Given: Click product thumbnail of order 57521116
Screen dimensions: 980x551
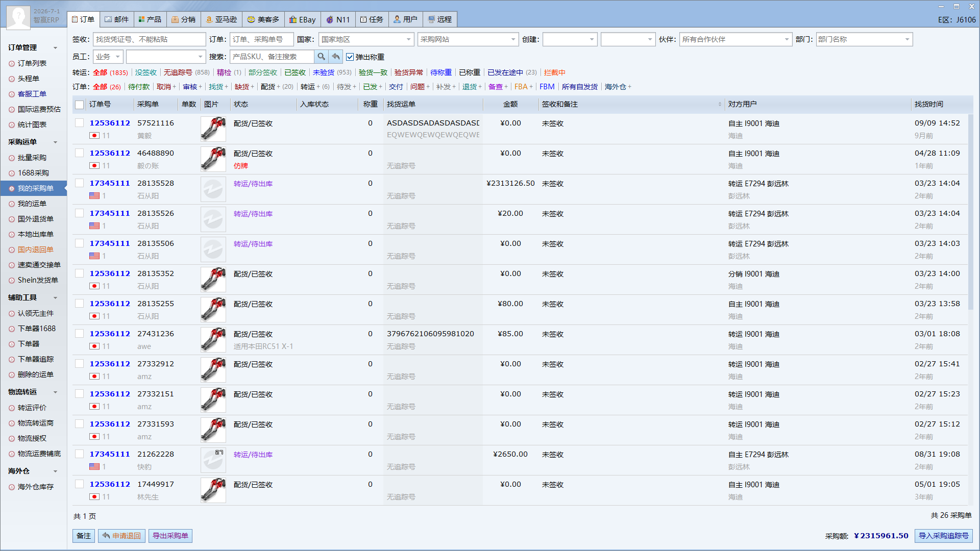Looking at the screenshot, I should tap(213, 129).
